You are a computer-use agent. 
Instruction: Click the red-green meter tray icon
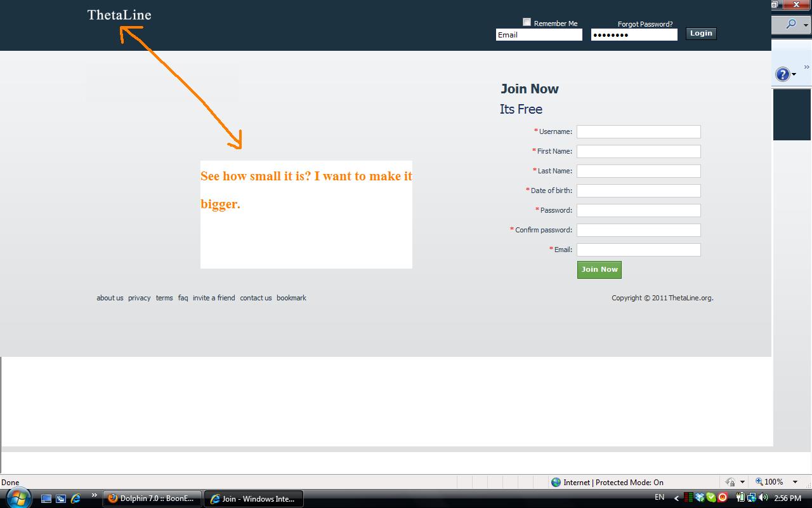coord(688,498)
